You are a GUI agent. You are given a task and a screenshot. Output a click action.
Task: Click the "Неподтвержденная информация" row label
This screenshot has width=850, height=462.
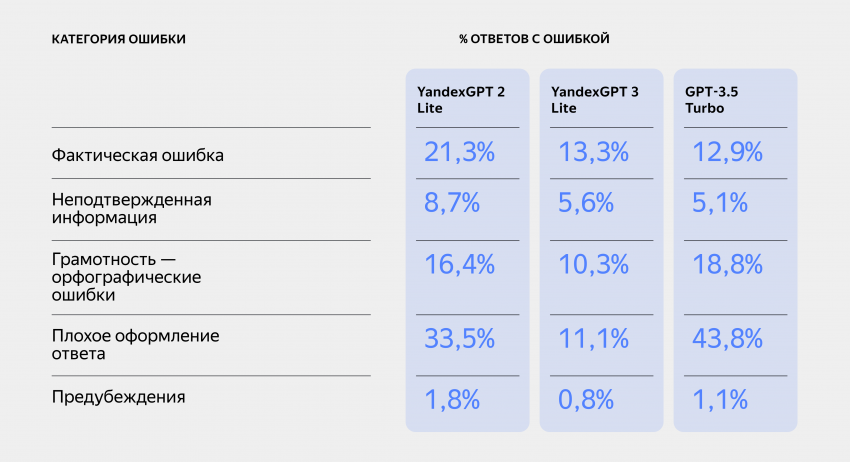coord(132,208)
